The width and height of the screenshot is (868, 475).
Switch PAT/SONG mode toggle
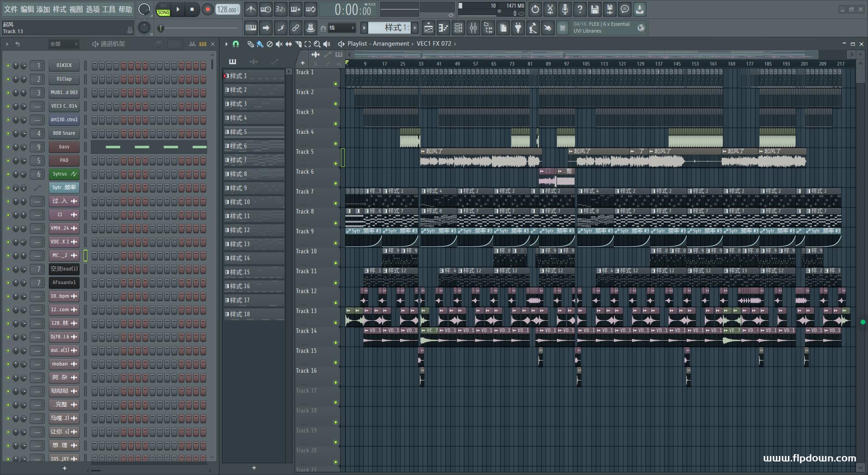164,9
